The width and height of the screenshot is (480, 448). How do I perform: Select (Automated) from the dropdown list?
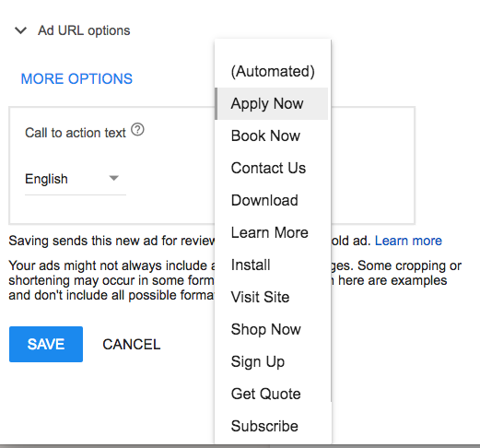(273, 71)
